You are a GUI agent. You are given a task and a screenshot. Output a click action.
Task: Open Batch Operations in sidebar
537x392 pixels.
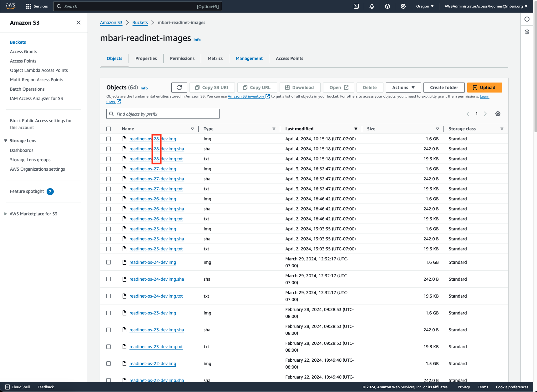coord(27,89)
